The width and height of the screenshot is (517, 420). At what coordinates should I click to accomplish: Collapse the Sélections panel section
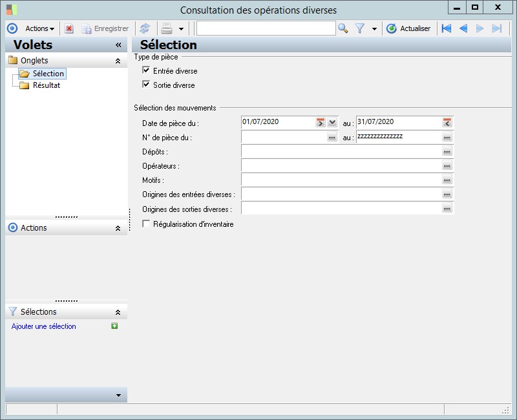[118, 312]
